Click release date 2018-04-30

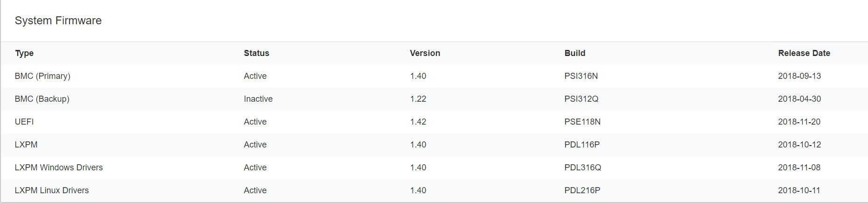pyautogui.click(x=799, y=99)
